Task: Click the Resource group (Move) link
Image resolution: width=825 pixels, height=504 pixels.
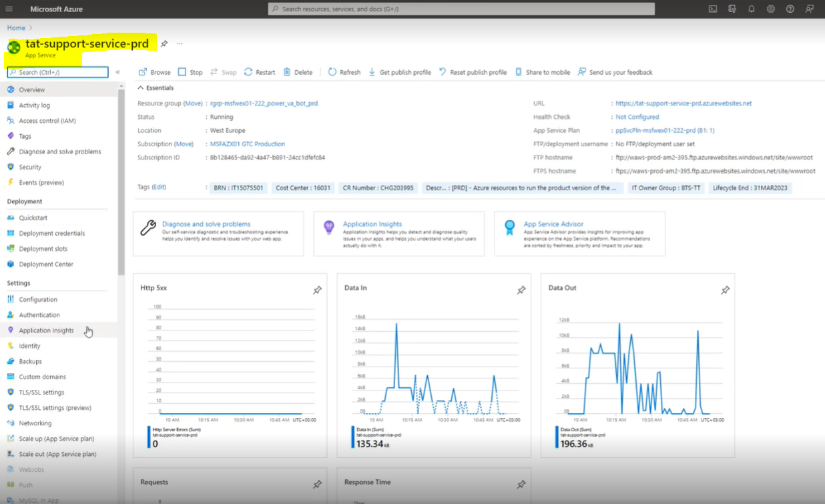Action: 193,103
